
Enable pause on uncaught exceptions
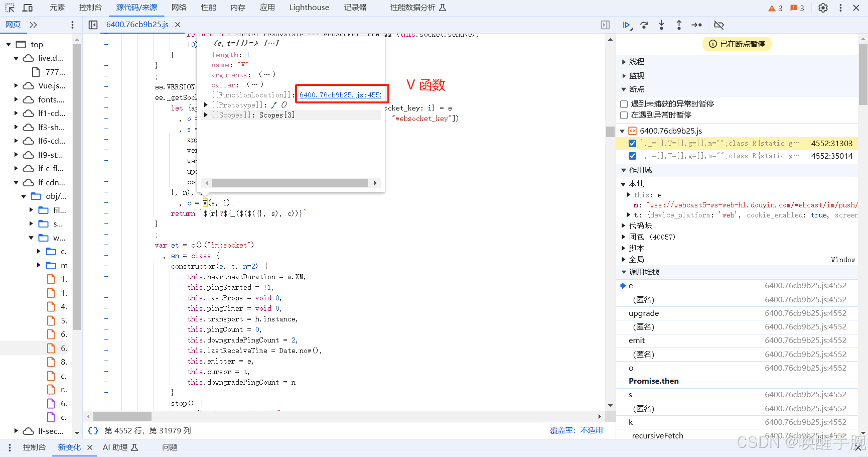point(624,104)
